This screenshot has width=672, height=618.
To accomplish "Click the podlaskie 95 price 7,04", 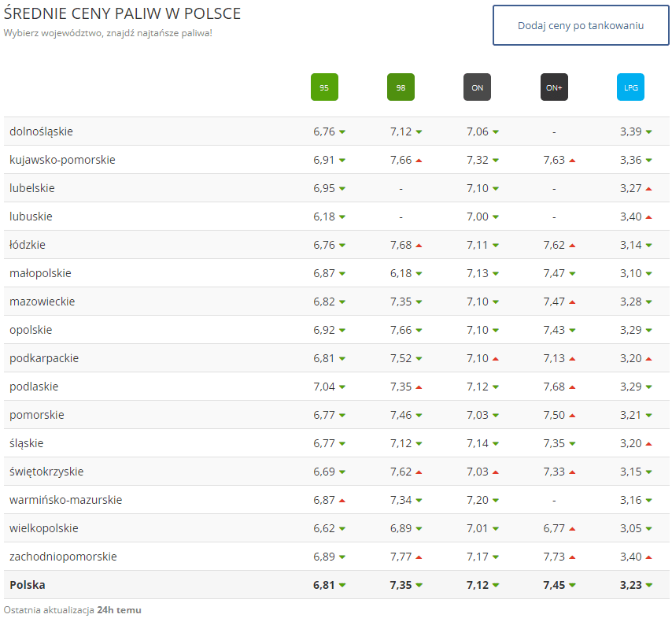I will click(323, 387).
